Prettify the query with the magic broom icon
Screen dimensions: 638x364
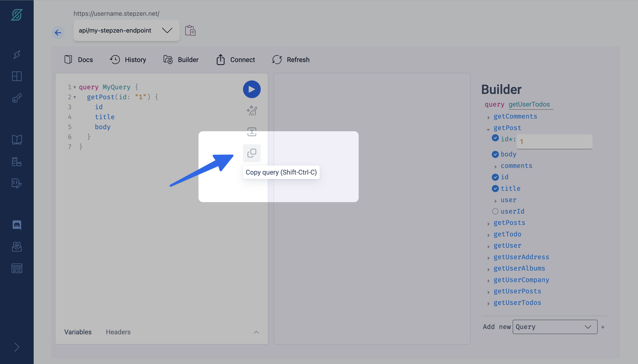pos(252,111)
